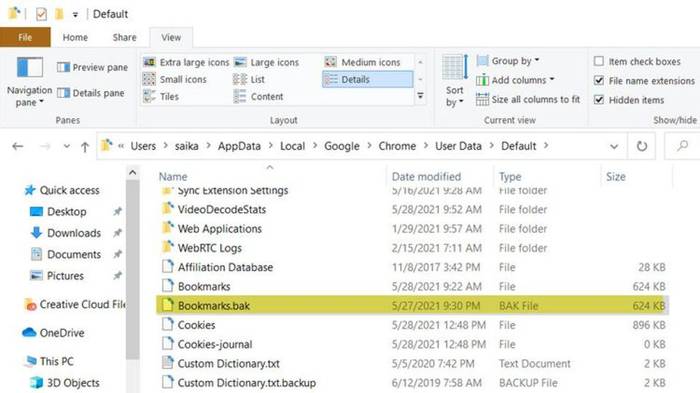The image size is (700, 393).
Task: Open the File menu tab
Action: (25, 38)
